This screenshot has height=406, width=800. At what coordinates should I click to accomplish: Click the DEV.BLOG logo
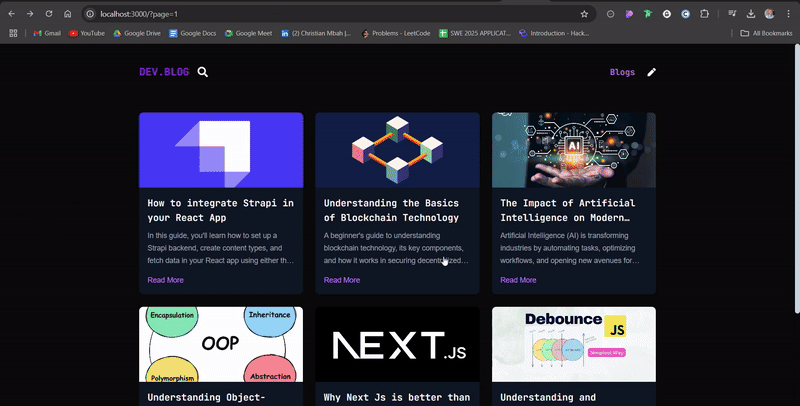tap(164, 72)
